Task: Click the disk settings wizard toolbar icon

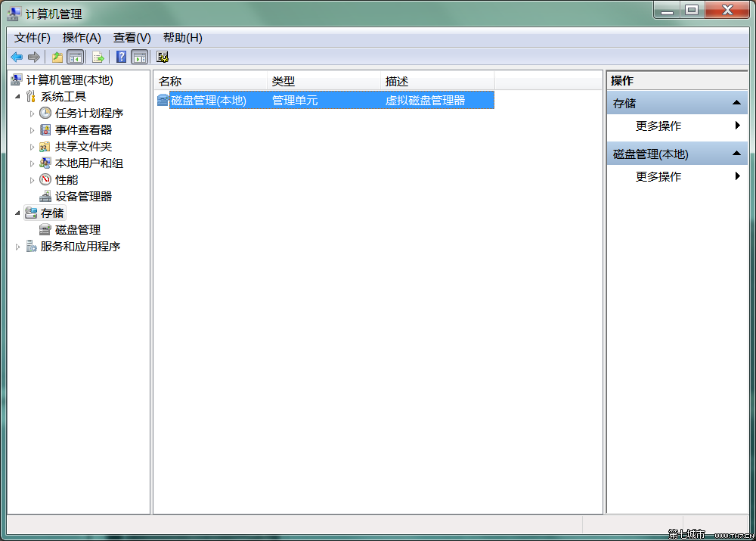Action: point(163,58)
